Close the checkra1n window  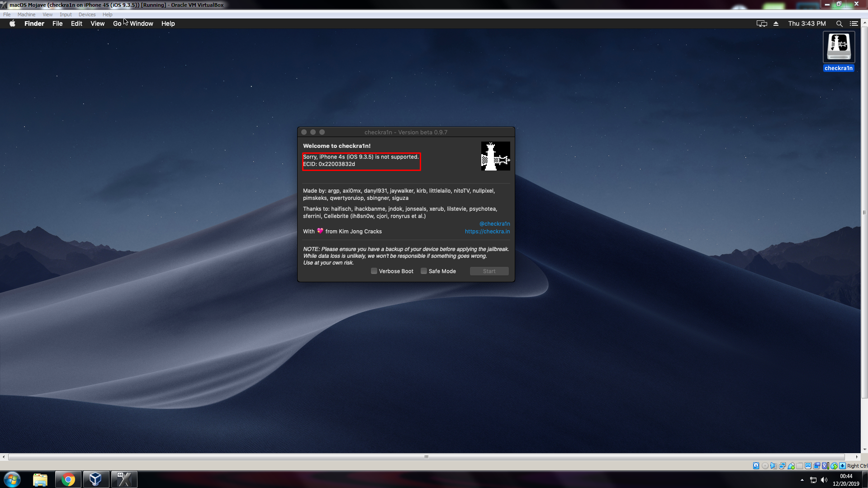[304, 132]
